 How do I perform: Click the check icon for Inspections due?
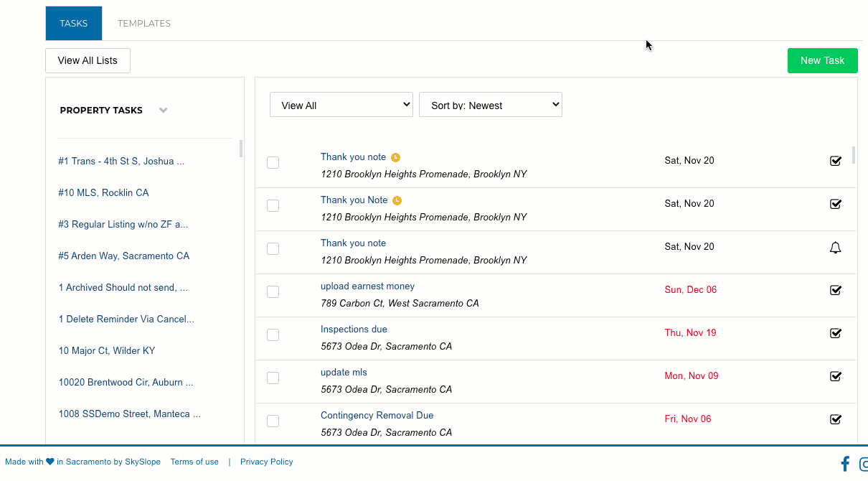point(835,333)
